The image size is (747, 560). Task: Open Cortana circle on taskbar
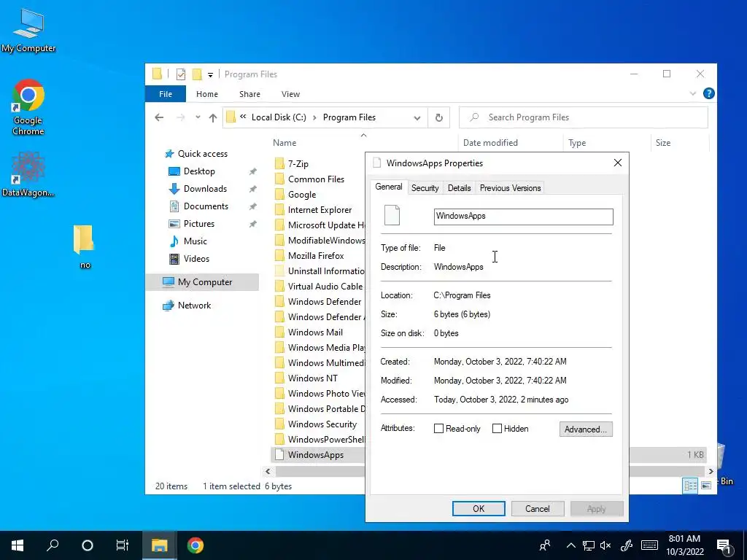click(x=88, y=545)
